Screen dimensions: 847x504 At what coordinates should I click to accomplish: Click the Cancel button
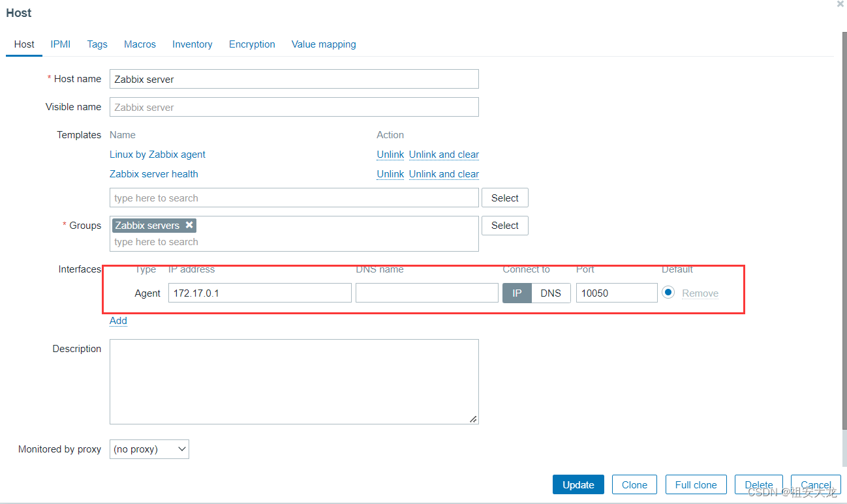[816, 484]
